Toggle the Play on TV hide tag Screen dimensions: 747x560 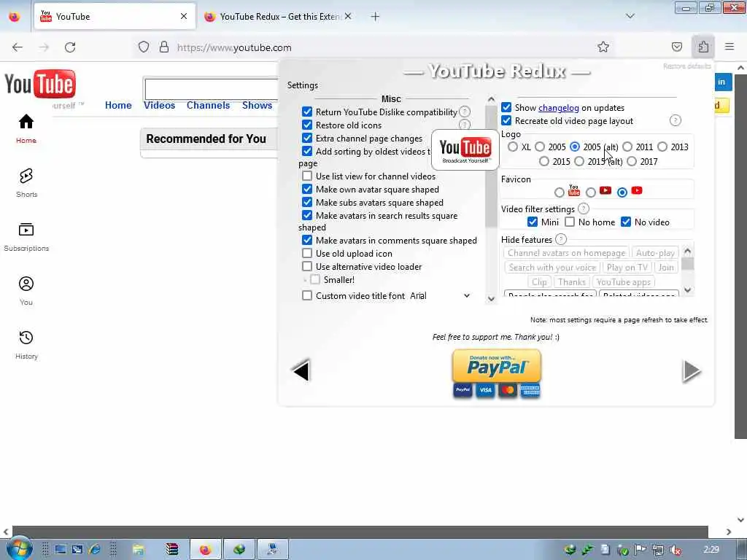point(627,268)
